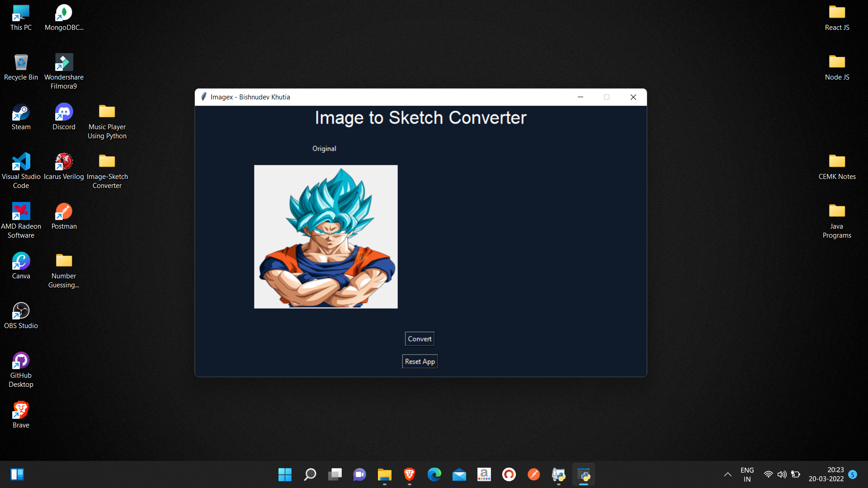Image resolution: width=868 pixels, height=488 pixels.
Task: Select the Image-Sketch Converter folder
Action: pos(107,170)
